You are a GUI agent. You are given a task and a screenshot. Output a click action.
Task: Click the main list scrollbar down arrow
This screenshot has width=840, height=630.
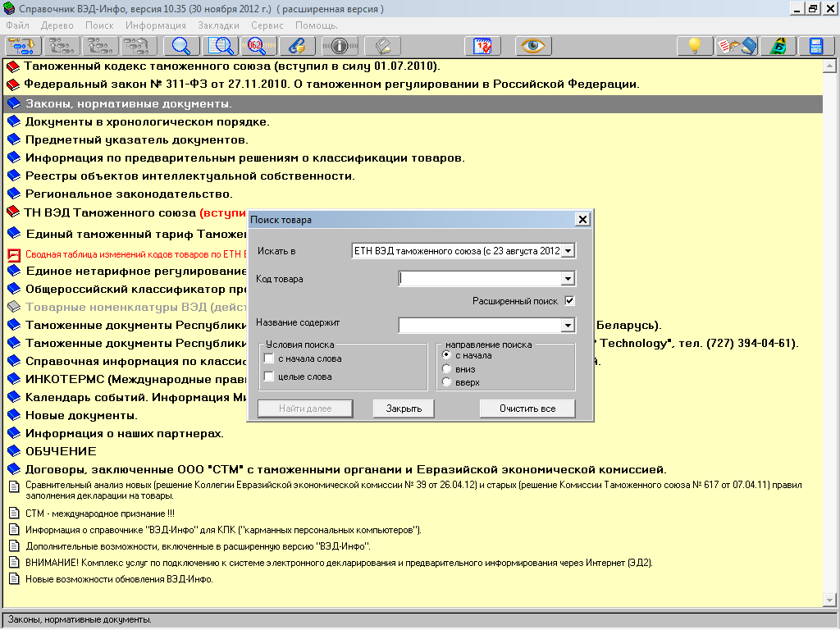(829, 600)
